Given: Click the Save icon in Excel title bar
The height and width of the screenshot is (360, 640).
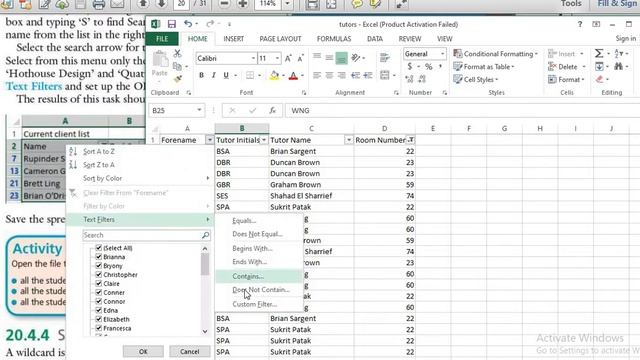Looking at the screenshot, I should [x=171, y=24].
